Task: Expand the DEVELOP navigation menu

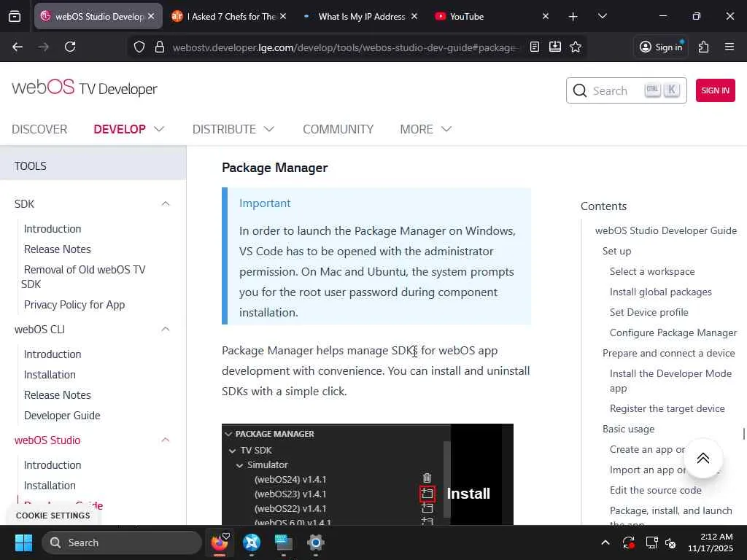Action: click(128, 129)
